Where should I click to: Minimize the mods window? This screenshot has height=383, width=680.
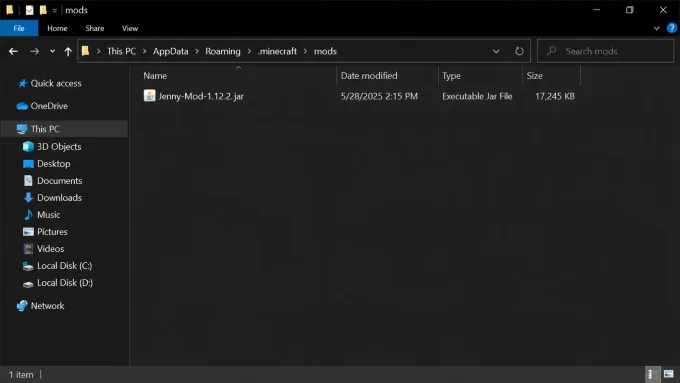click(597, 10)
